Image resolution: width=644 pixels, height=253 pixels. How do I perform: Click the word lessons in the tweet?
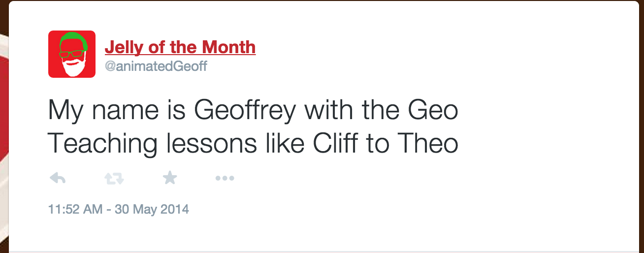coord(217,143)
